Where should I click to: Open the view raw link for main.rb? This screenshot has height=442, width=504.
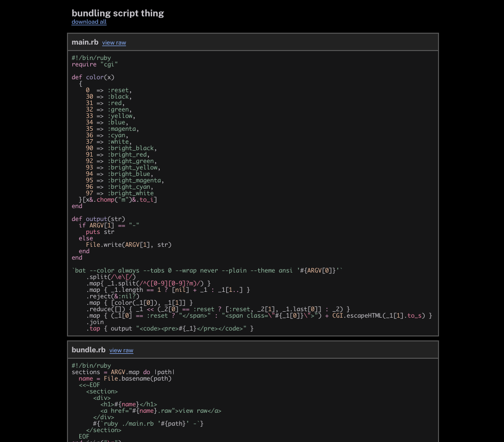[114, 43]
